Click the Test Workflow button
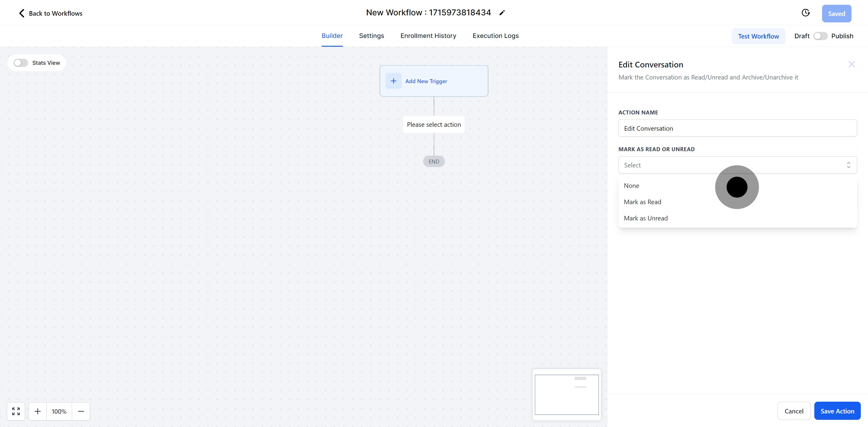 (758, 36)
